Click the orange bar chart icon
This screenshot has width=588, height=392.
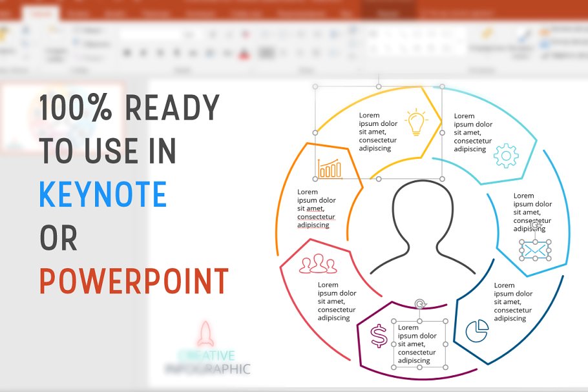tap(330, 169)
